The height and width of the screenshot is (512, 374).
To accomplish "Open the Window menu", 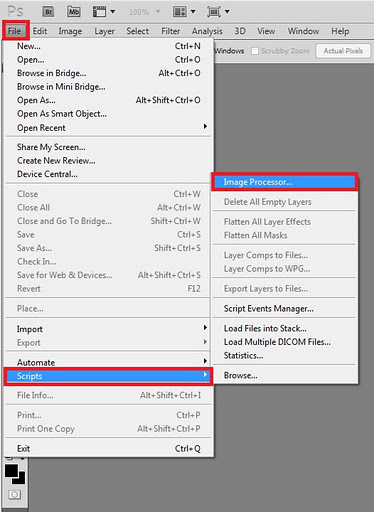I will click(x=303, y=31).
